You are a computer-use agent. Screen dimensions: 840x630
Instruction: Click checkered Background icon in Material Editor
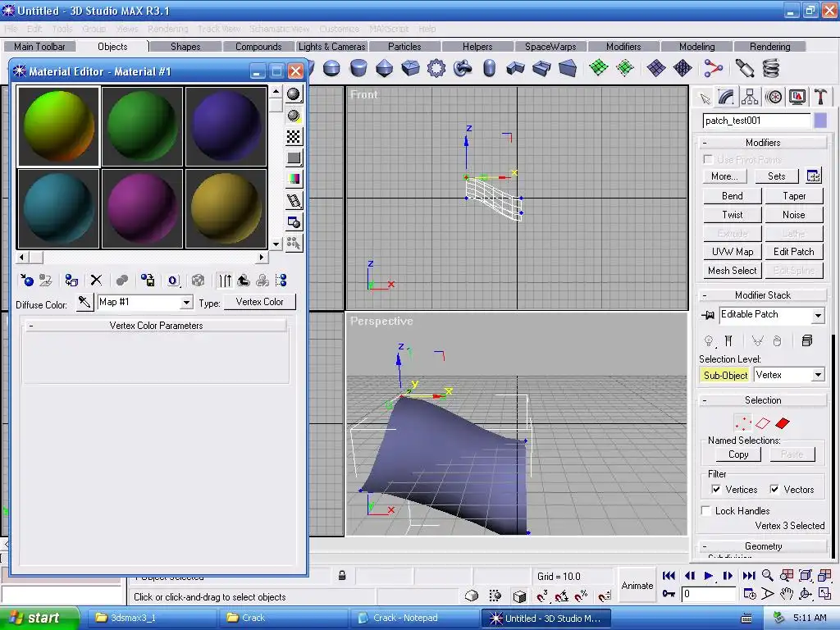294,137
